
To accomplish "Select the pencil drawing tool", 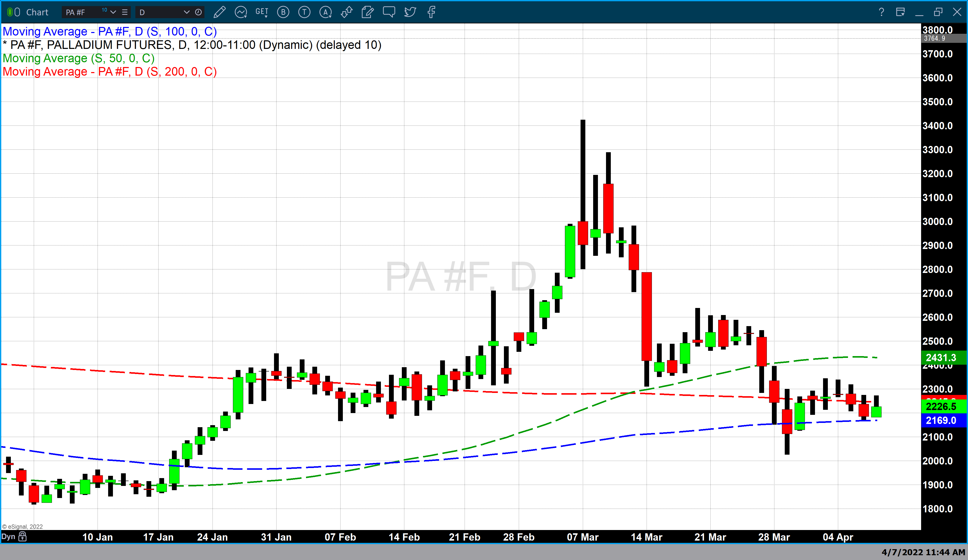I will pos(219,12).
